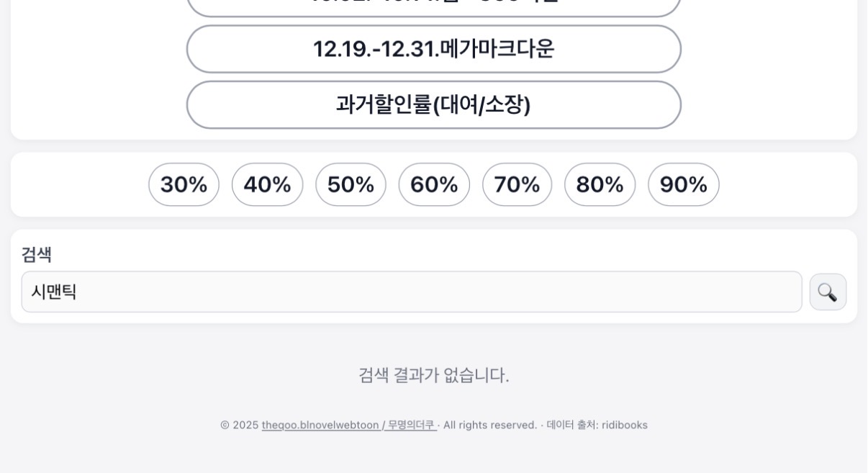This screenshot has width=868, height=473.
Task: Show items at 90% discount
Action: (x=683, y=185)
